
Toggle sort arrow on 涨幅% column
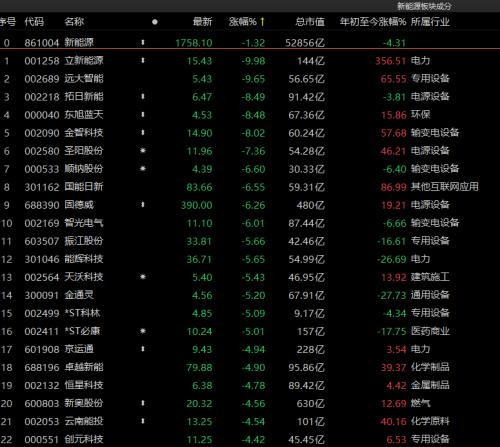click(x=263, y=22)
